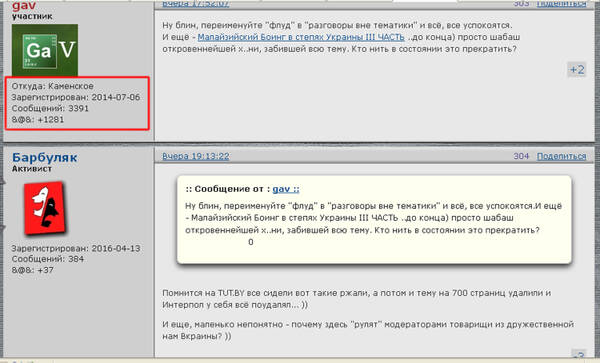600x363 pixels.
Task: Open gav's GaV periodic-table avatar
Action: pyautogui.click(x=45, y=50)
